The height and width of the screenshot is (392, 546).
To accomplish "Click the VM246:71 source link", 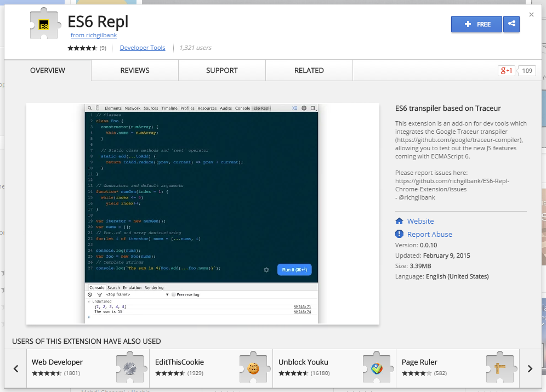I will (303, 306).
